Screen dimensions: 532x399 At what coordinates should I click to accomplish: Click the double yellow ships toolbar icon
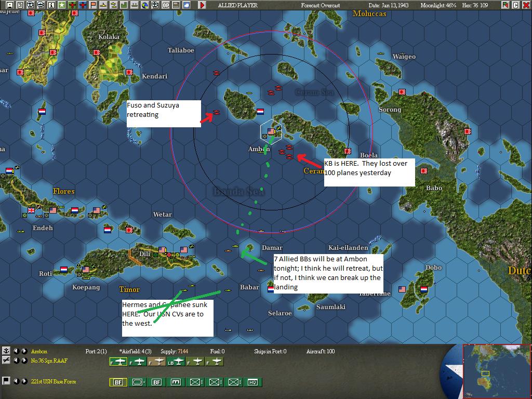coord(114,5)
